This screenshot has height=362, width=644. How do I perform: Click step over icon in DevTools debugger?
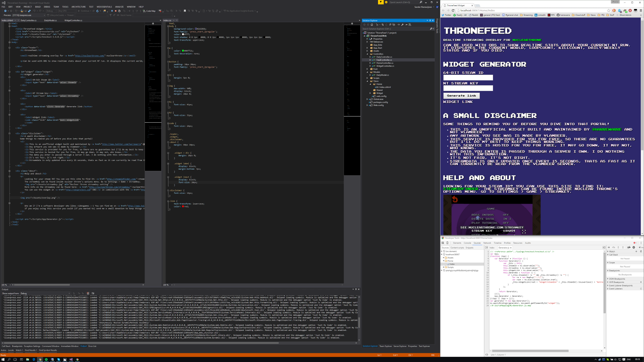pyautogui.click(x=614, y=247)
